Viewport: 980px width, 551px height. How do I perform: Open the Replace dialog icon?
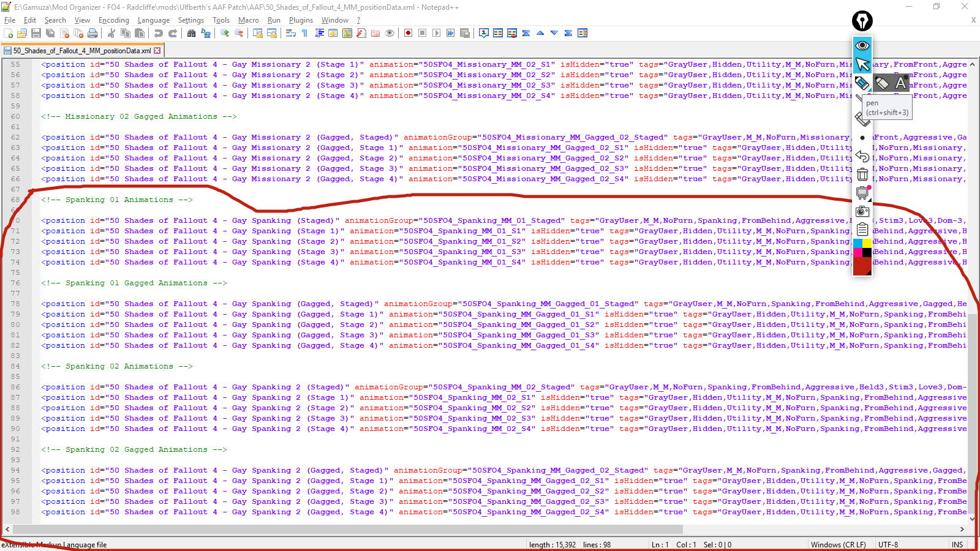coord(206,33)
